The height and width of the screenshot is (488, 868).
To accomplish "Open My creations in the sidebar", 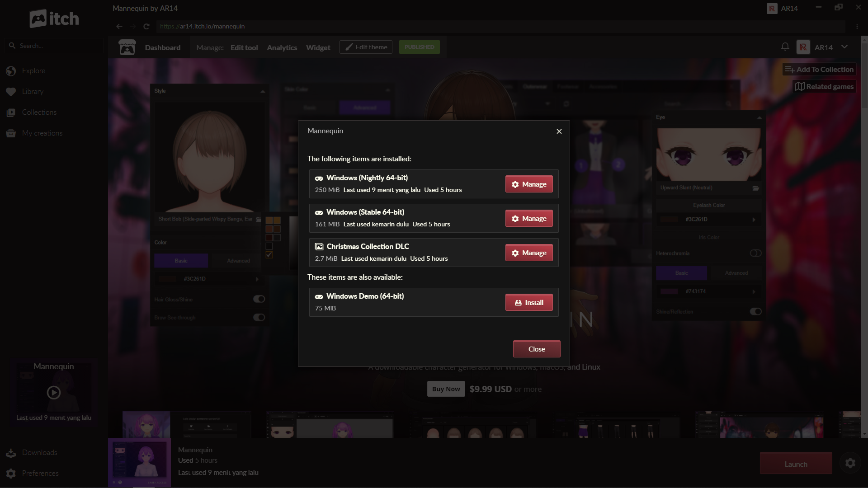I will click(42, 133).
